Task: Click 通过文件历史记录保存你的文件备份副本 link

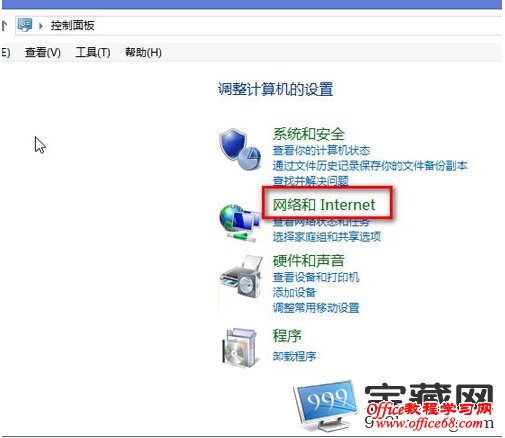Action: coord(370,166)
